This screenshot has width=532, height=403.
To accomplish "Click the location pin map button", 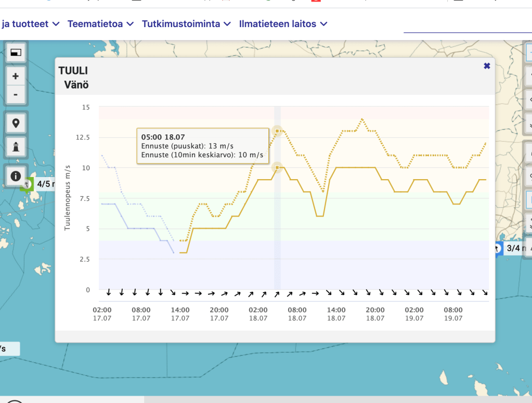I will (16, 123).
